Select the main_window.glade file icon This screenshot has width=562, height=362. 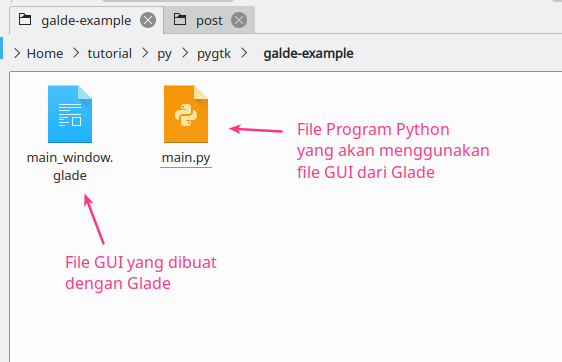coord(70,114)
